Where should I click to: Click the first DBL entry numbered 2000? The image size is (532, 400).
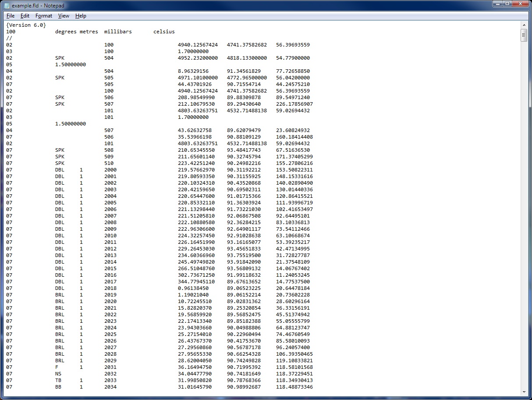click(60, 170)
